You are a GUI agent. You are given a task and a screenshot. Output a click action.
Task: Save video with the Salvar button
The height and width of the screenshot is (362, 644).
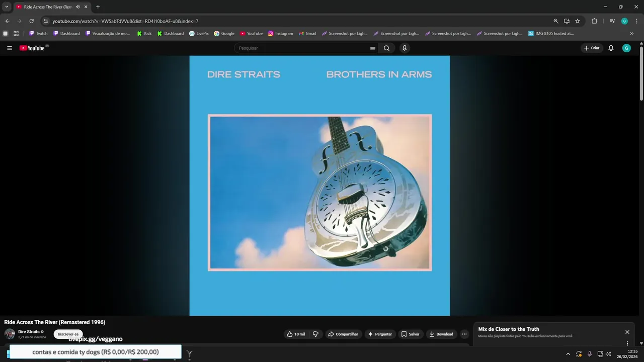410,334
